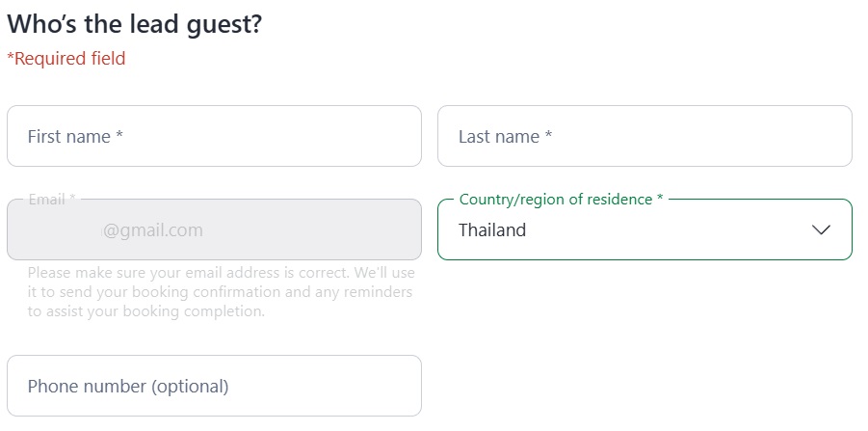The width and height of the screenshot is (868, 431).
Task: Focus the Last name input field
Action: click(644, 136)
